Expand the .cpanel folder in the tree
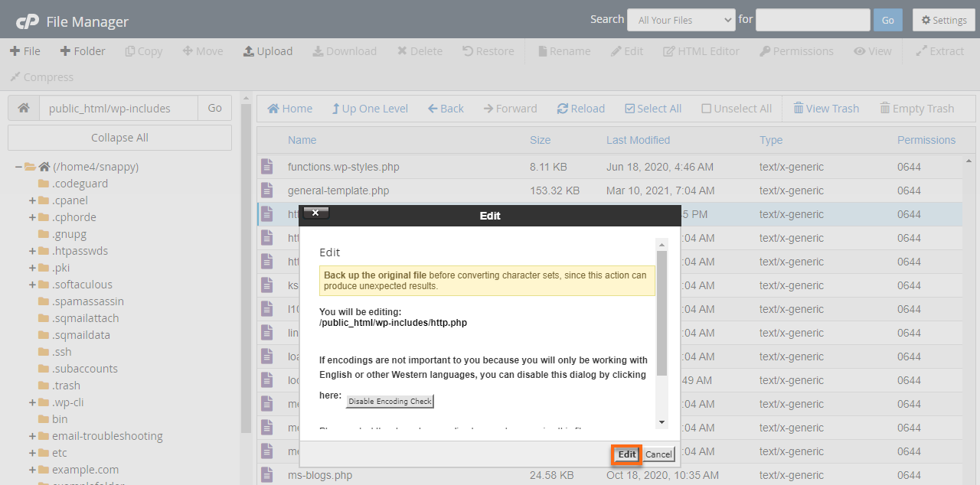Screen dimensions: 980x485 [31, 200]
